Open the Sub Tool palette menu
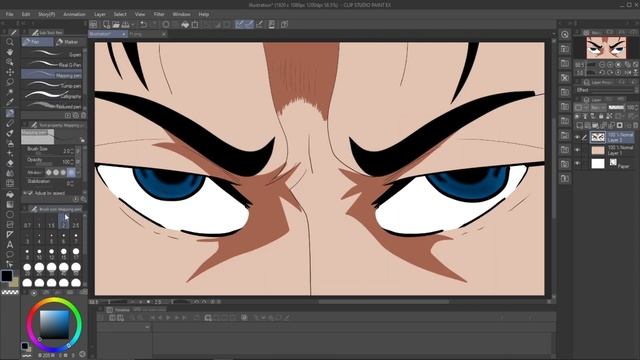640x360 pixels. [x=25, y=32]
